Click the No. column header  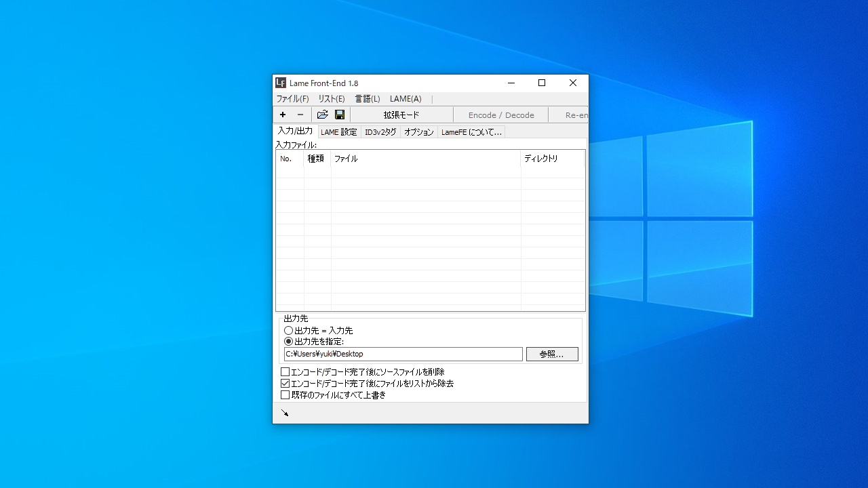(290, 159)
